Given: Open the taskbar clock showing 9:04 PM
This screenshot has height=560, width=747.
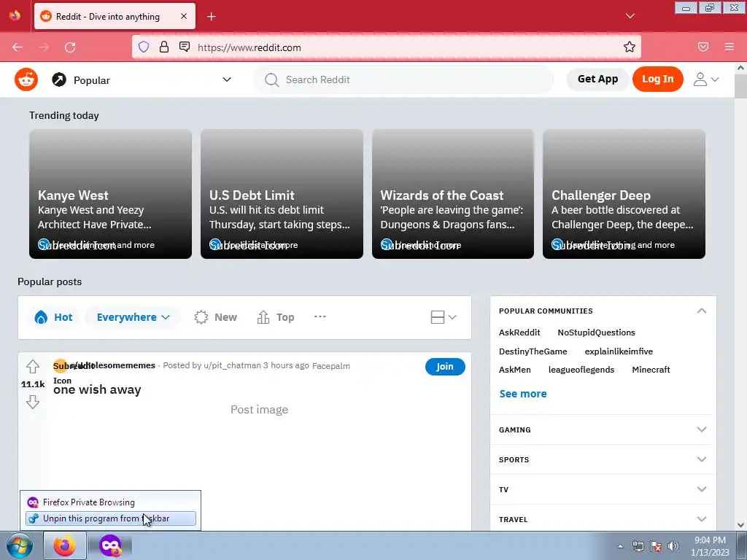Looking at the screenshot, I should (x=710, y=546).
